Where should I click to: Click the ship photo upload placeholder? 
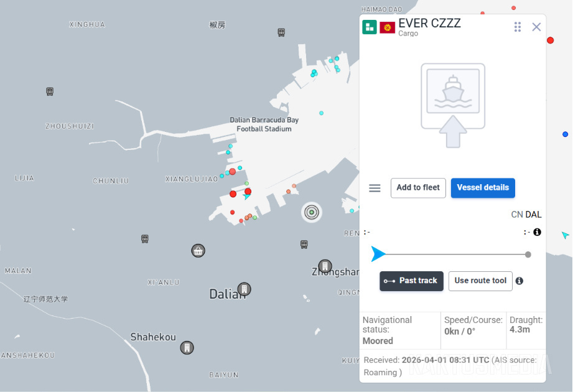pyautogui.click(x=453, y=105)
